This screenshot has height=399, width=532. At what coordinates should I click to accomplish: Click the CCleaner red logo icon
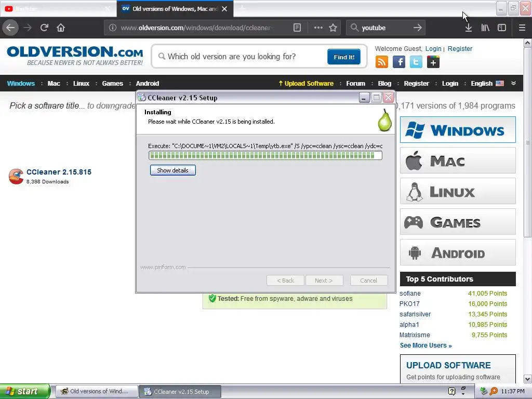pos(16,176)
